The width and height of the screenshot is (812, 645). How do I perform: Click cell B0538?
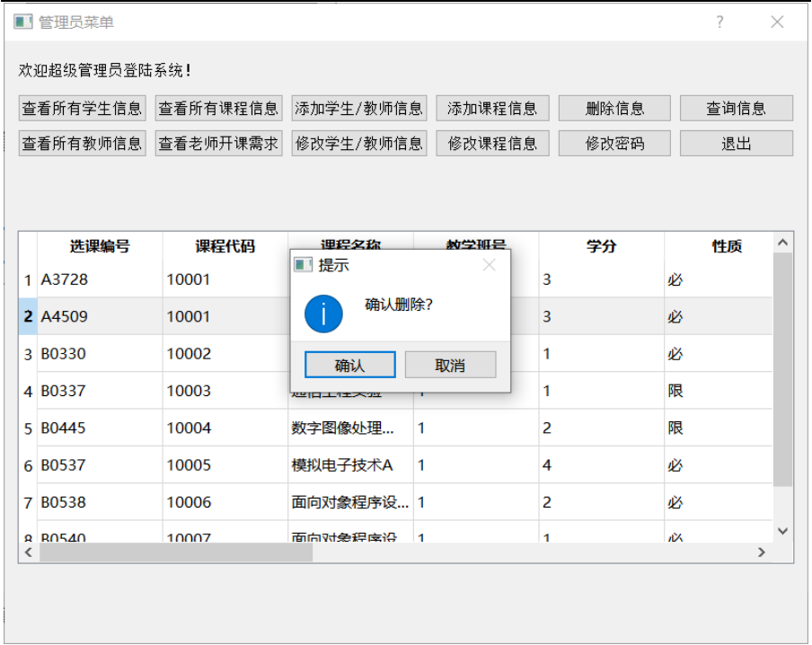coord(100,502)
